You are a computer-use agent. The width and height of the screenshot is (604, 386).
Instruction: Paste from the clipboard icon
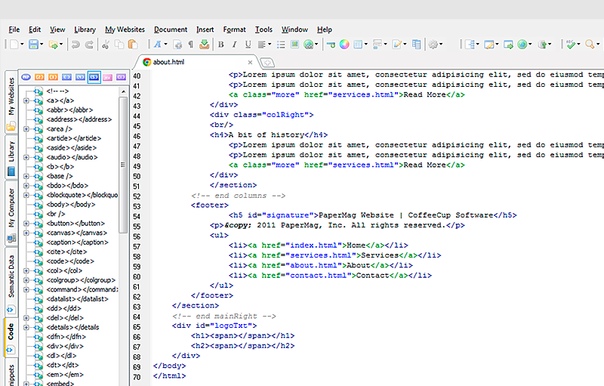pyautogui.click(x=133, y=45)
